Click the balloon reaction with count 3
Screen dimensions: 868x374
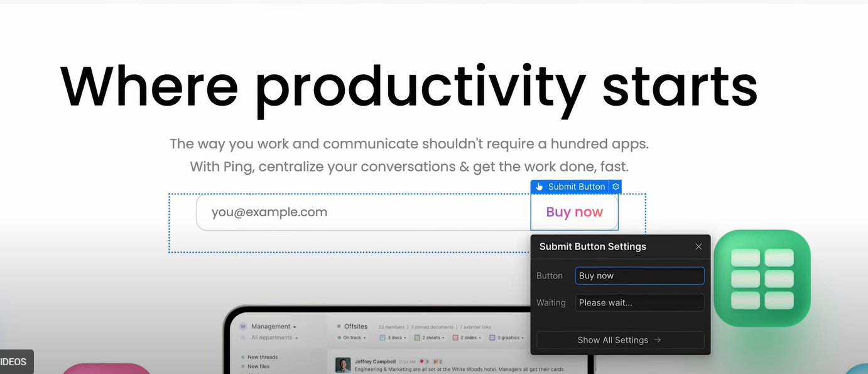(x=425, y=361)
